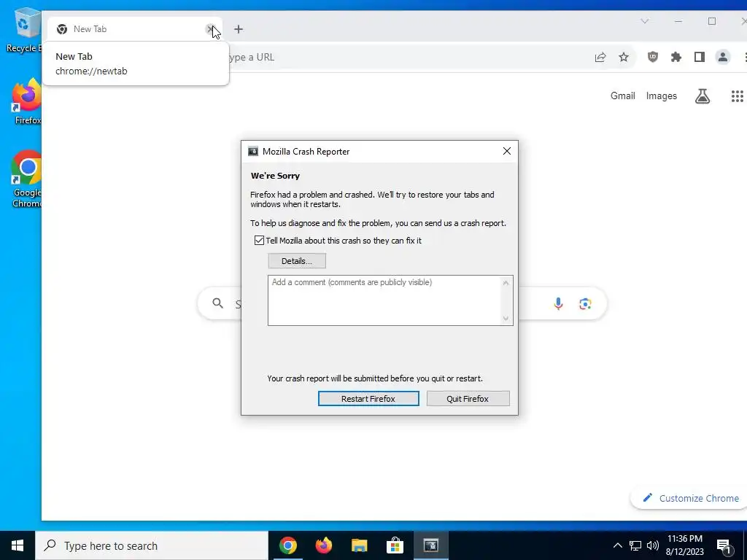Click the Quit Firefox button
Screen dimensions: 747x560
[x=468, y=399]
